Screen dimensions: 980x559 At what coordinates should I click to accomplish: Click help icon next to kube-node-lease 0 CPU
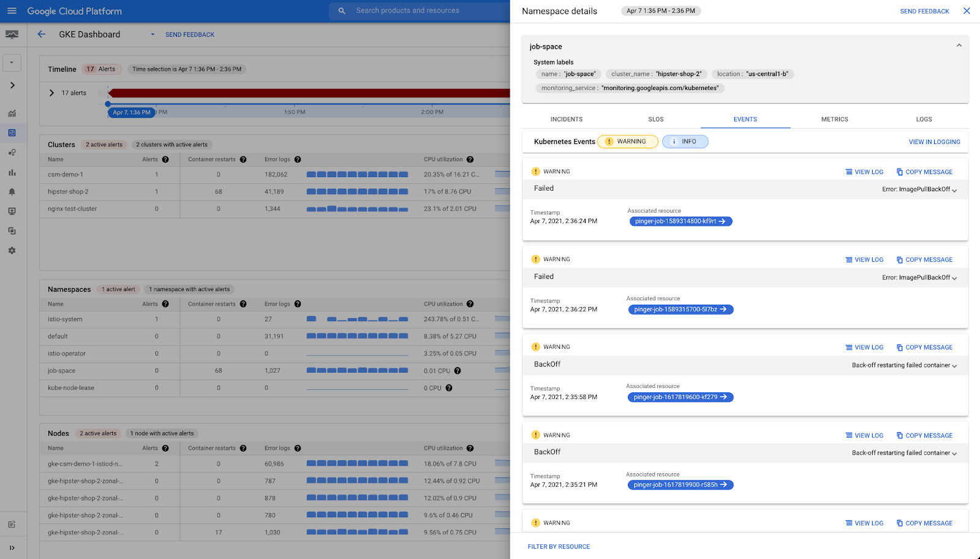pyautogui.click(x=449, y=388)
